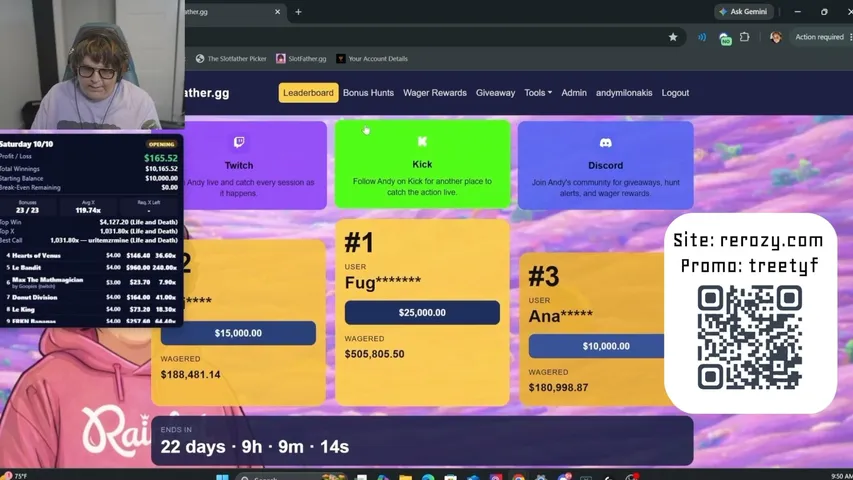Click the Ask Gemini button

744,11
